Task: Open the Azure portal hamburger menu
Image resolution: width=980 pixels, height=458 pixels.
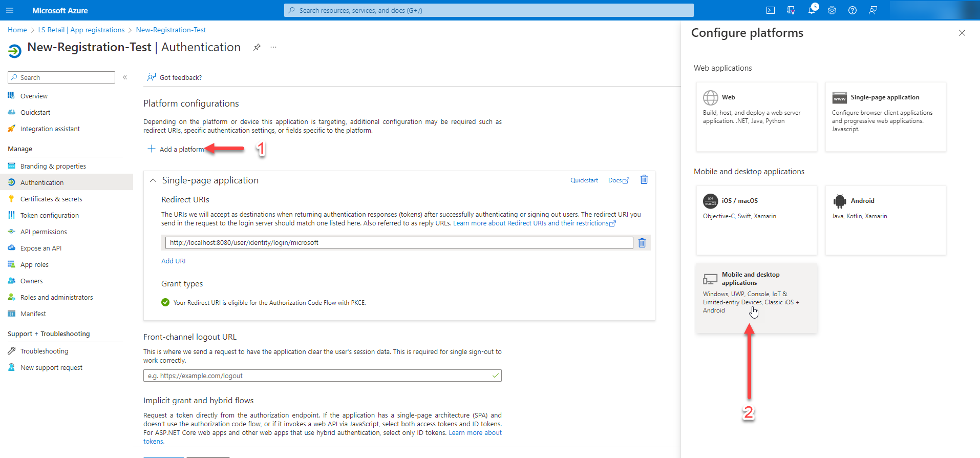Action: pos(10,10)
